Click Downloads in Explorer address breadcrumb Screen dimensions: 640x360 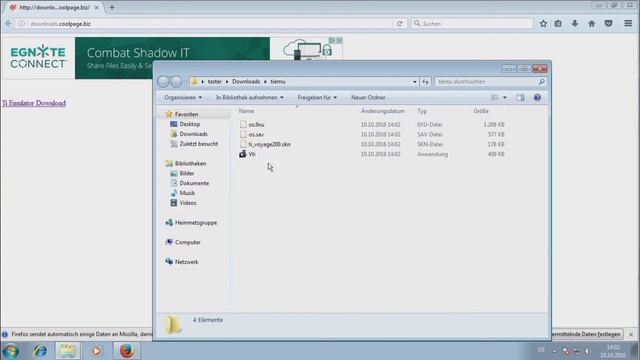246,82
